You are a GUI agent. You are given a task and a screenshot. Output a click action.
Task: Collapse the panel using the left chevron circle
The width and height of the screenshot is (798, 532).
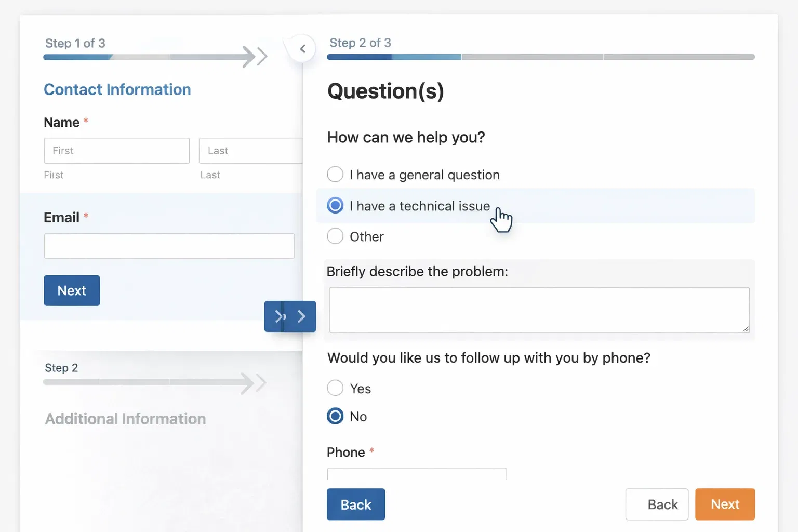click(301, 48)
